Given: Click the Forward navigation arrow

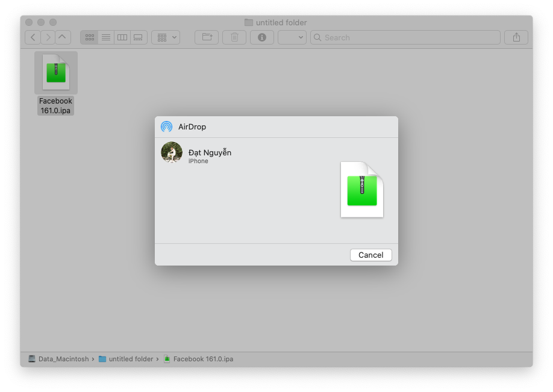Looking at the screenshot, I should (x=48, y=37).
